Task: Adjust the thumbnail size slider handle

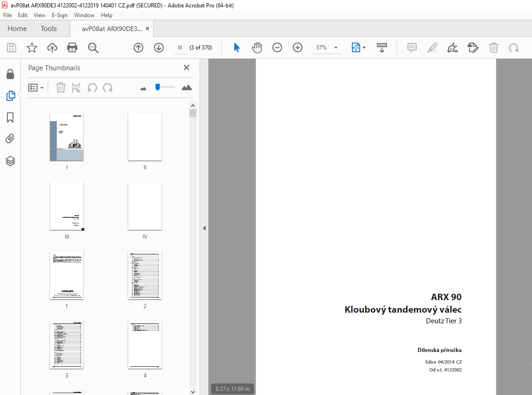Action: coord(157,87)
